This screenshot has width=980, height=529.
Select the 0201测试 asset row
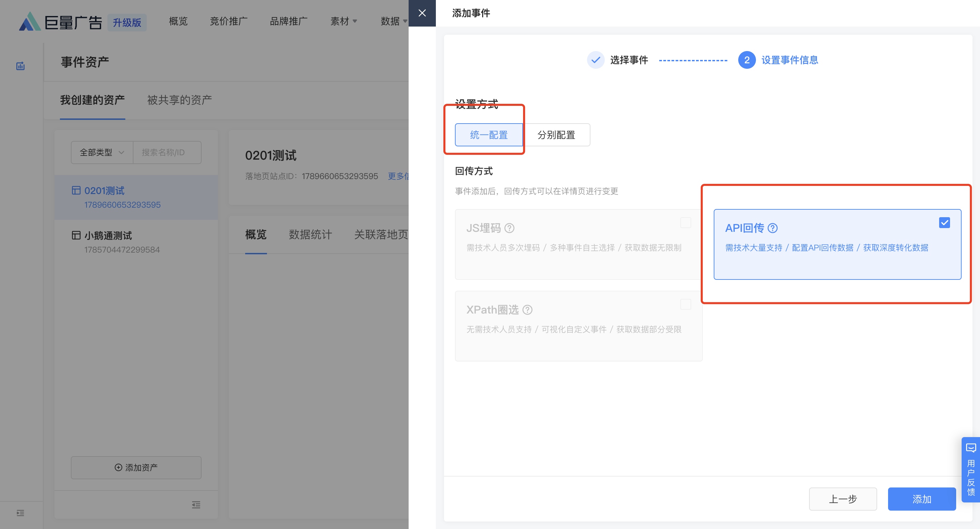pyautogui.click(x=136, y=197)
